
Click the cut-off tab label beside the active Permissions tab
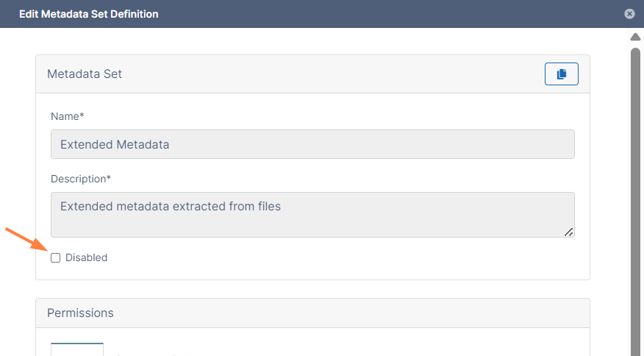152,354
